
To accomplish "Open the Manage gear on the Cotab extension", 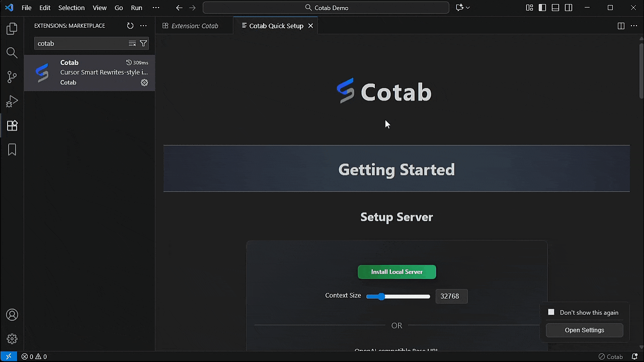I will (144, 82).
